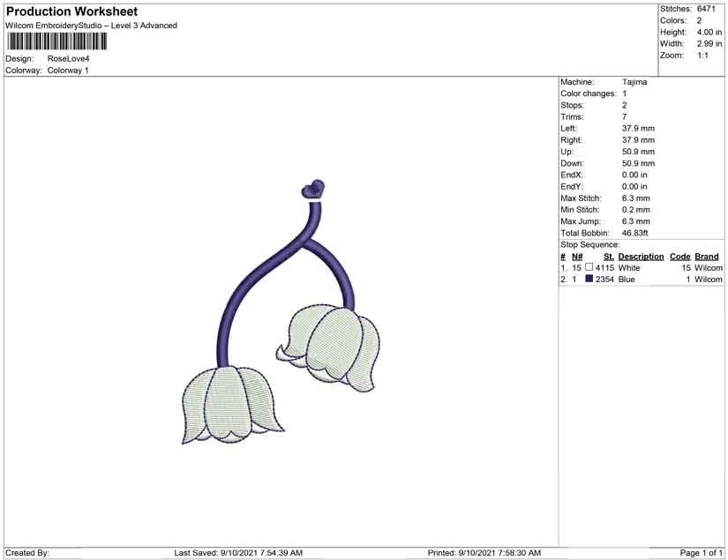The height and width of the screenshot is (560, 728).
Task: Click the Color changes value
Action: tap(625, 93)
